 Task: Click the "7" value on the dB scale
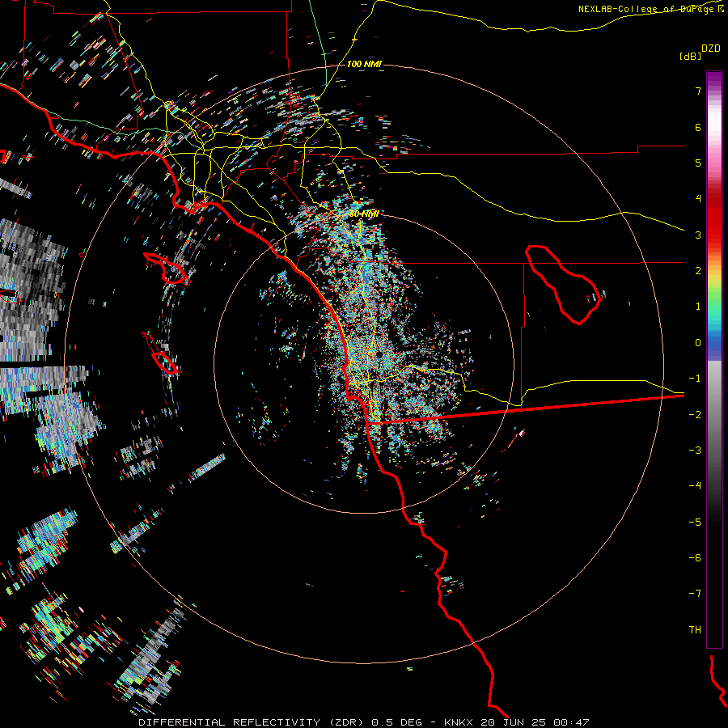click(698, 91)
